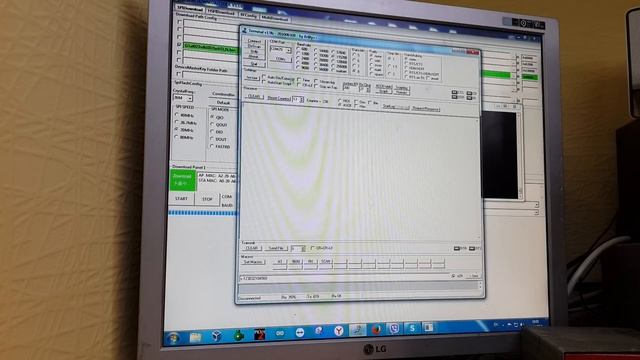Click COMs button under COM Port
Image resolution: width=640 pixels, height=360 pixels.
pos(280,59)
